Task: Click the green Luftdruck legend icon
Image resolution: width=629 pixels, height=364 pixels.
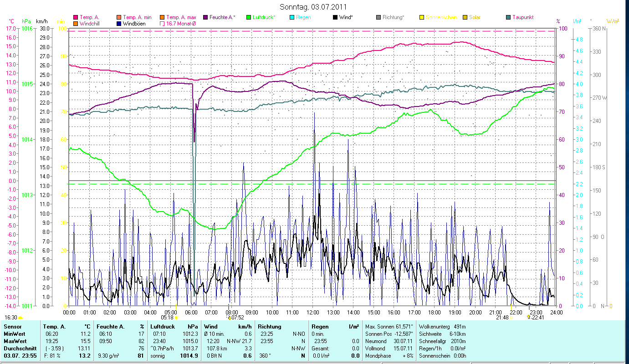Action: click(x=249, y=17)
